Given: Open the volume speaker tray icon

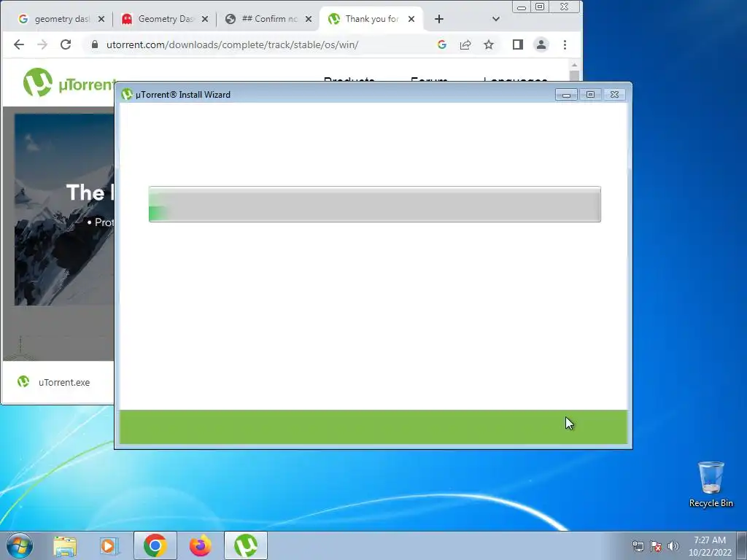Looking at the screenshot, I should (x=673, y=546).
